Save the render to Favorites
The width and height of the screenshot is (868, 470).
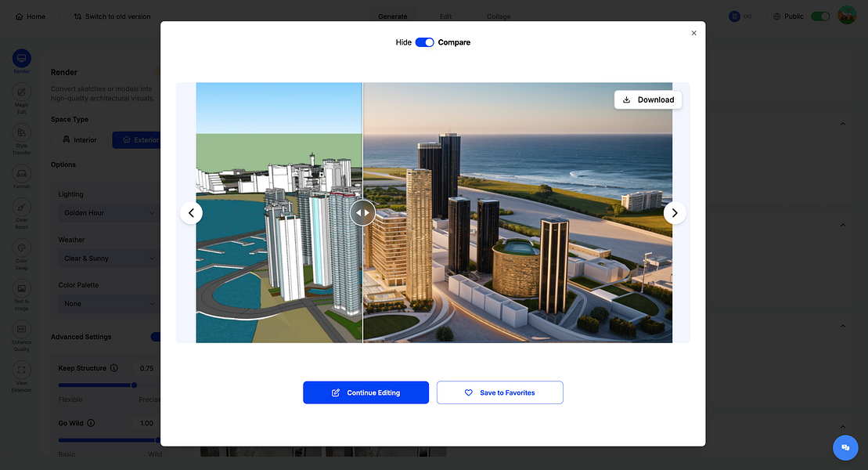(x=500, y=392)
